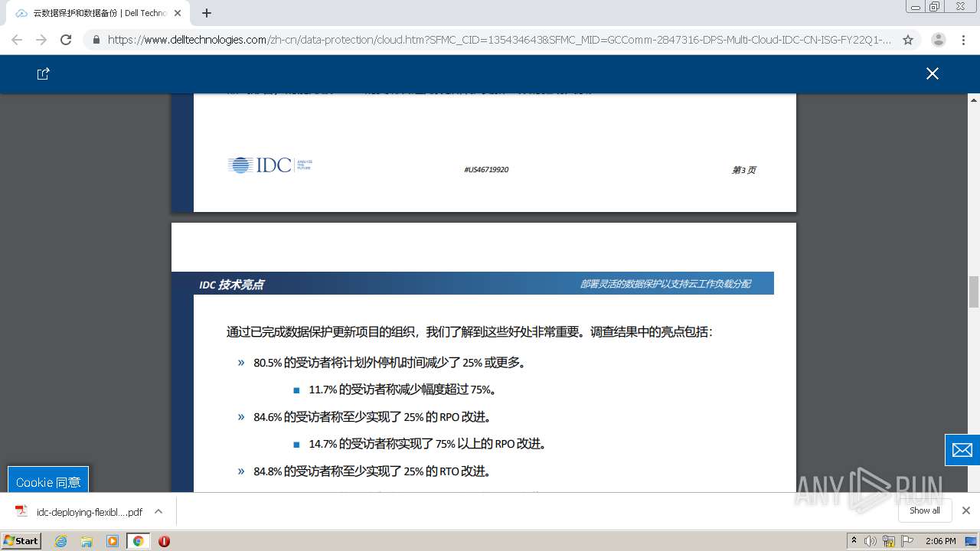This screenshot has width=980, height=551.
Task: Open Internet Explorer from the taskbar
Action: [61, 541]
